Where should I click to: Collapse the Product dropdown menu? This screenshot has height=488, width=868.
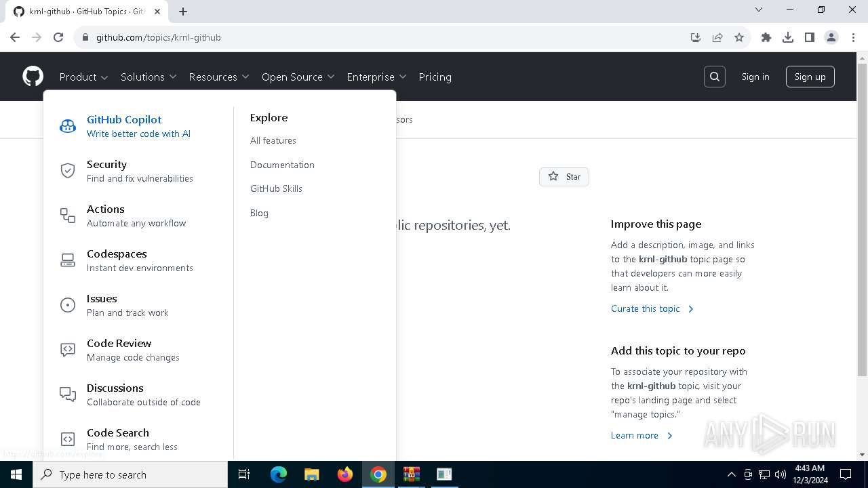click(x=83, y=77)
